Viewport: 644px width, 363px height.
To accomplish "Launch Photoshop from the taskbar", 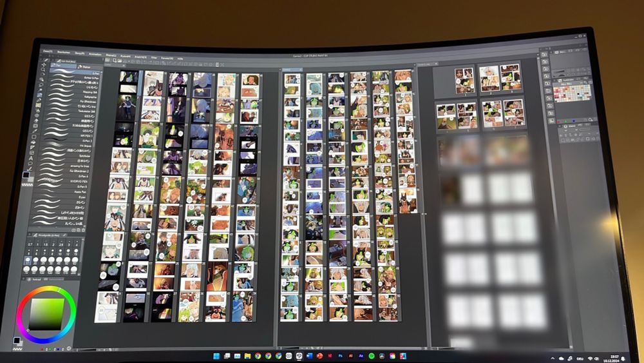I will (341, 356).
